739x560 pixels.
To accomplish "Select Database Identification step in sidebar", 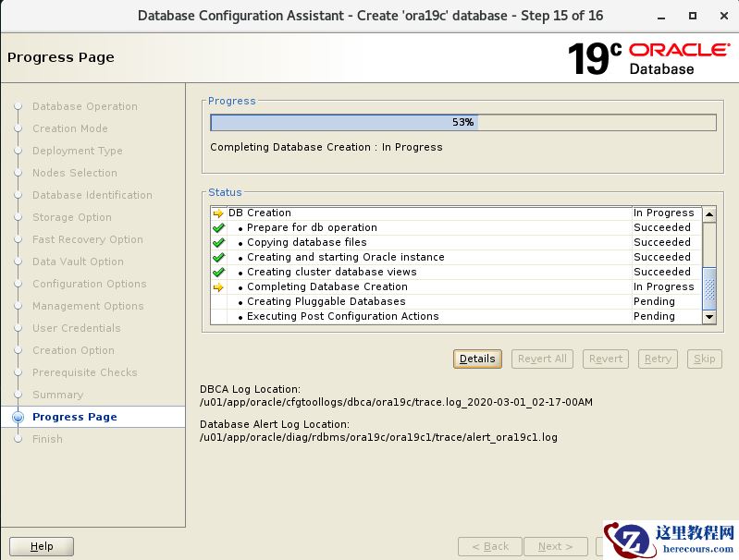I will click(92, 195).
